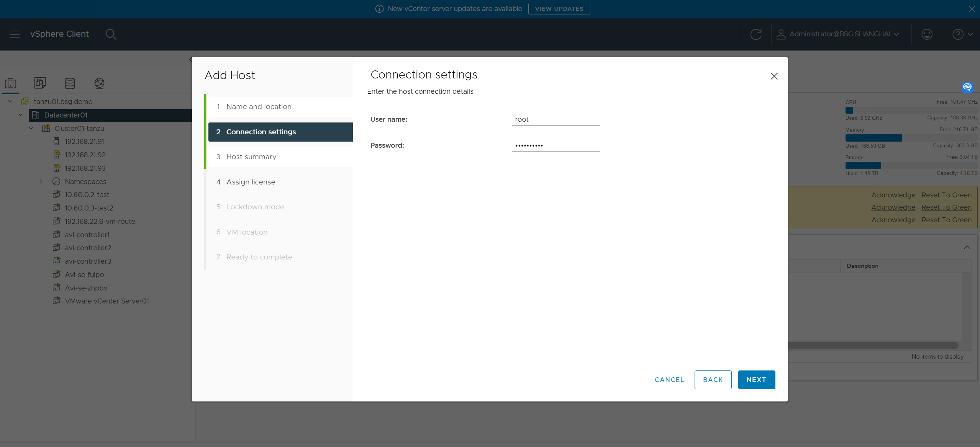Click the global search magnifier icon
Screen dimensions: 980x447
click(x=111, y=34)
